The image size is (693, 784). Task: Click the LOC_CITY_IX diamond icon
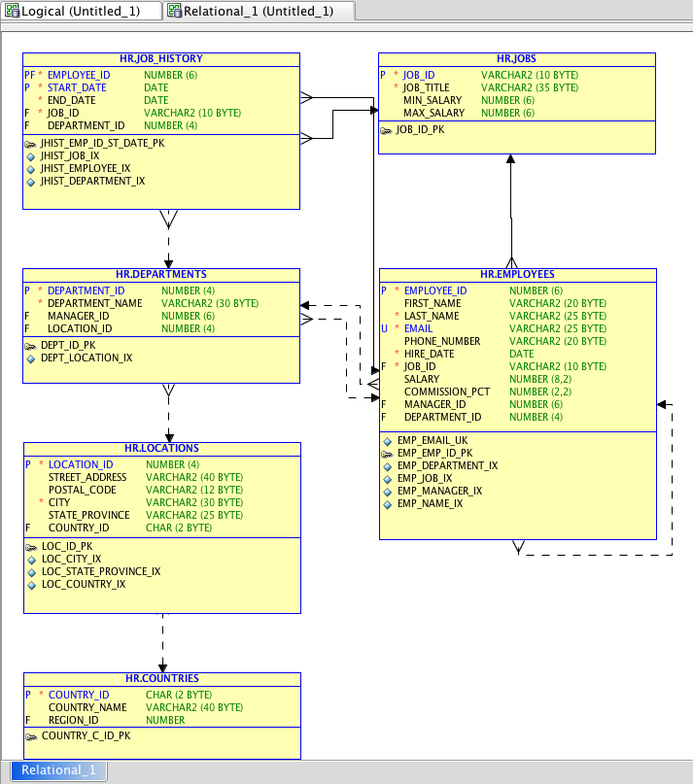click(31, 560)
